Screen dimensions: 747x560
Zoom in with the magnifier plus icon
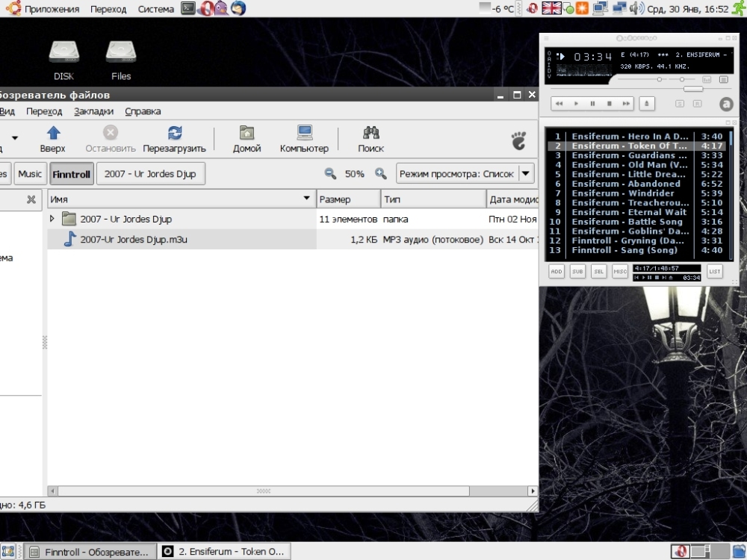380,174
